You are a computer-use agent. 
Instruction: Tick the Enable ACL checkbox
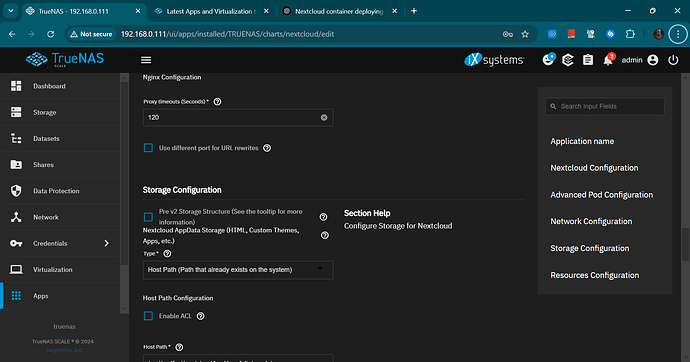point(148,316)
